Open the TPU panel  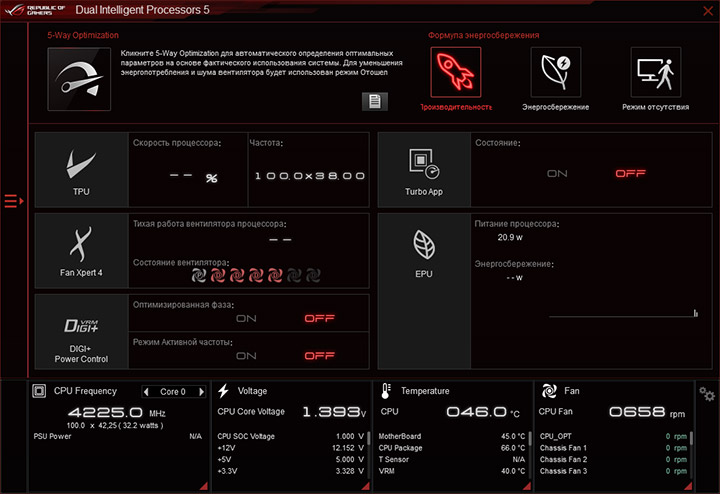coord(81,170)
